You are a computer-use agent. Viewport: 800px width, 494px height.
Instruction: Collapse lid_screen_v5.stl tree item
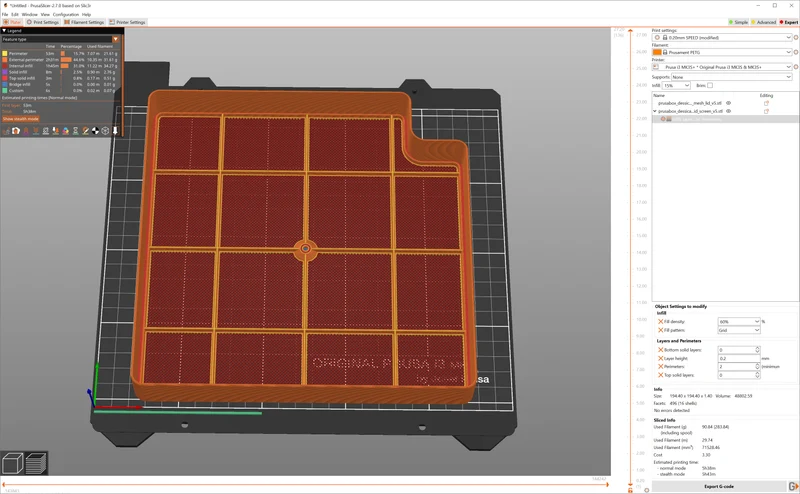tap(655, 111)
